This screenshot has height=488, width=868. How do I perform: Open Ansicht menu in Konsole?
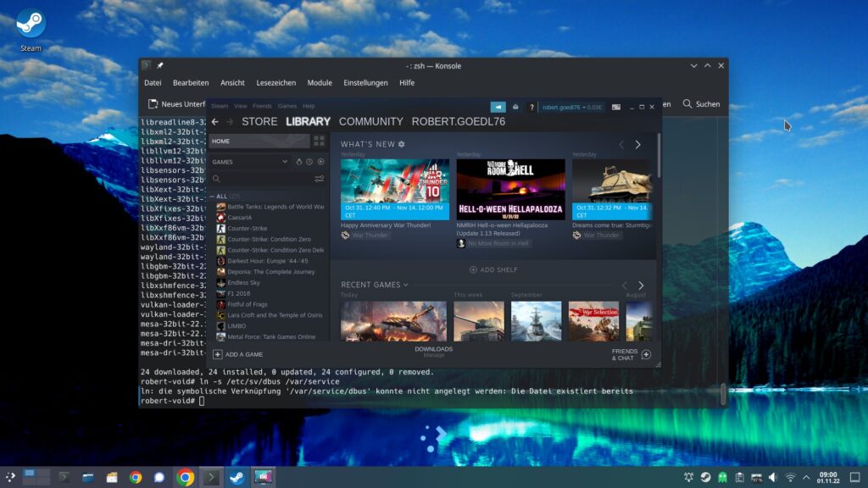[x=232, y=83]
